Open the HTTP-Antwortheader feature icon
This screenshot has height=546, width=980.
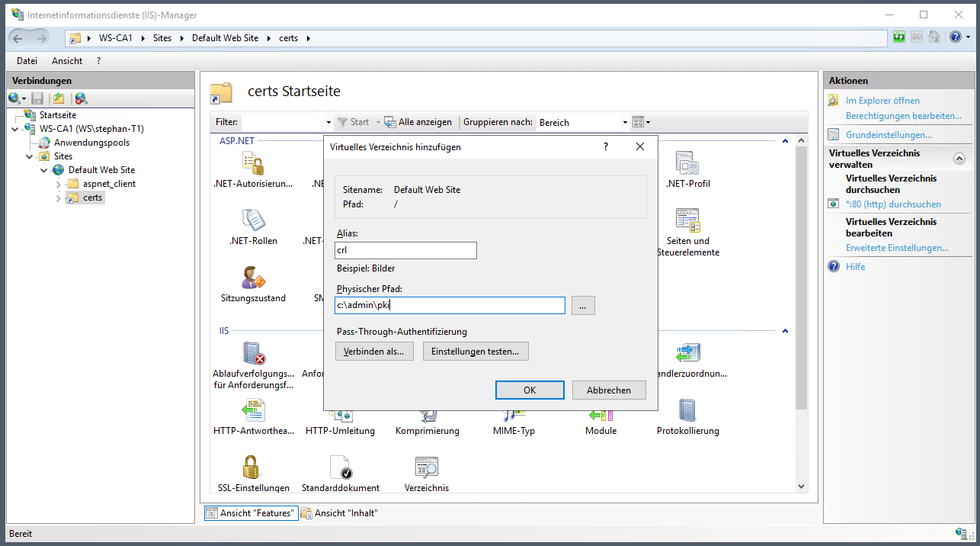pos(253,412)
